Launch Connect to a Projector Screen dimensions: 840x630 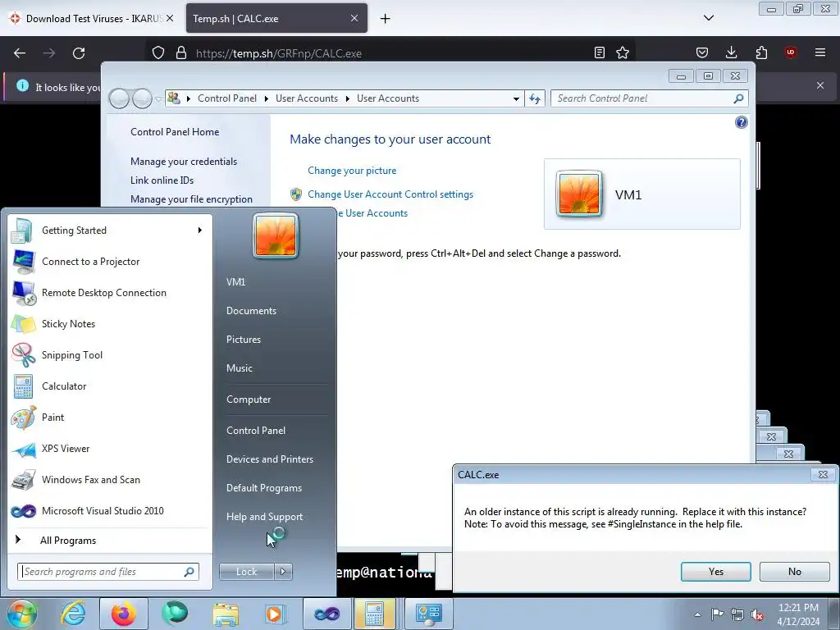point(110,262)
